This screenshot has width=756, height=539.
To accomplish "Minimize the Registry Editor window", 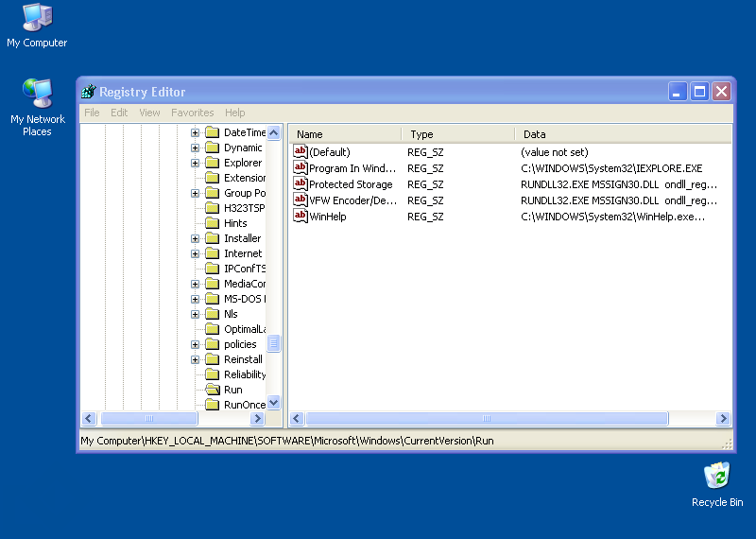I will point(677,91).
